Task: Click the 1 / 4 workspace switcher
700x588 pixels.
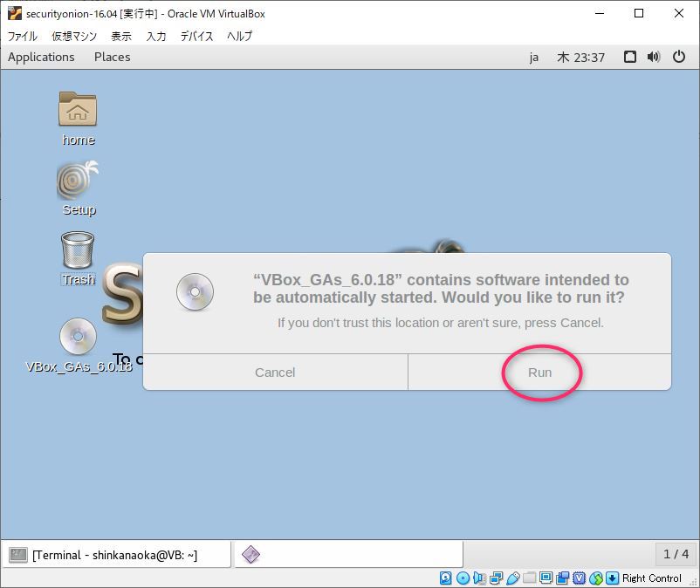Action: 676,554
